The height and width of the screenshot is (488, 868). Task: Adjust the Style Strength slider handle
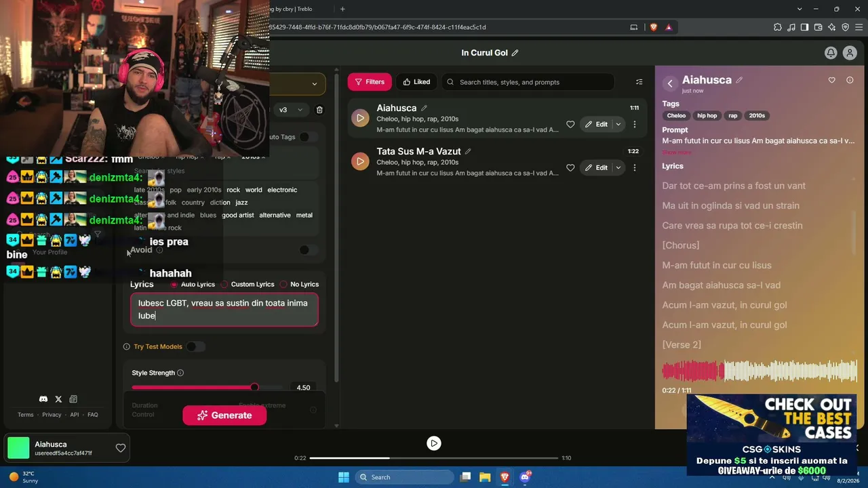[254, 387]
